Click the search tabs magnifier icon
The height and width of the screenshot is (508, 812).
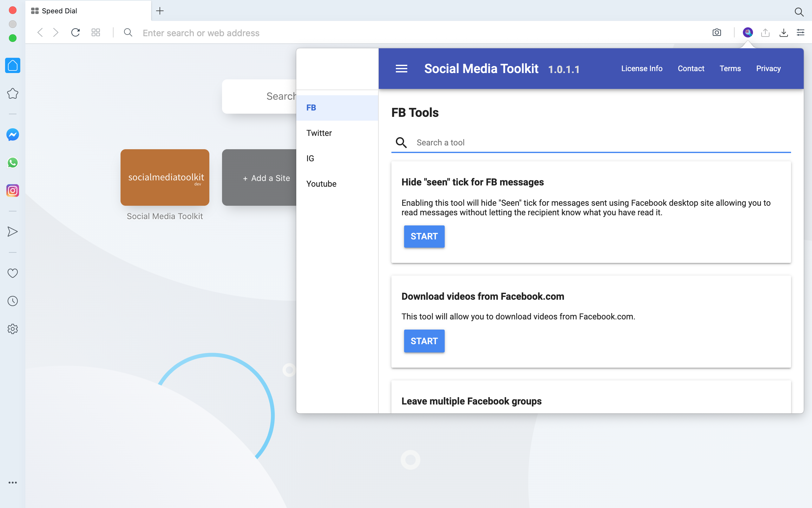799,12
